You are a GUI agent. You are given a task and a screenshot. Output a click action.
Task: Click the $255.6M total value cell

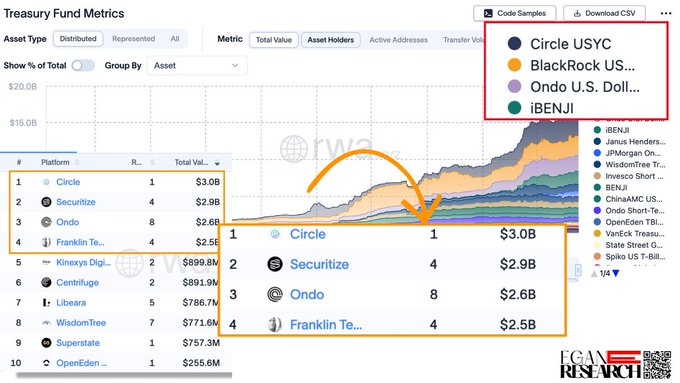point(201,363)
